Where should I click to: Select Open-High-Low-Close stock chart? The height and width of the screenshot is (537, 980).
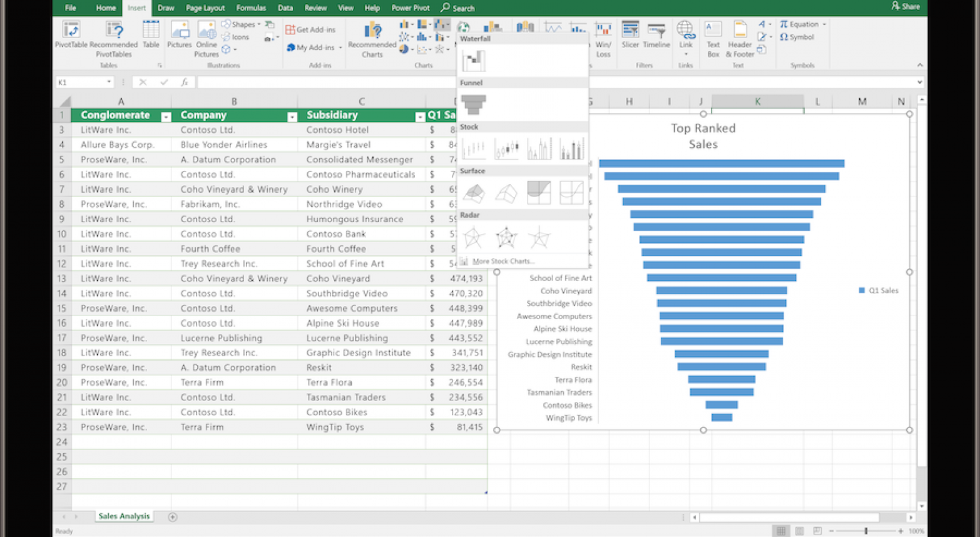click(506, 149)
